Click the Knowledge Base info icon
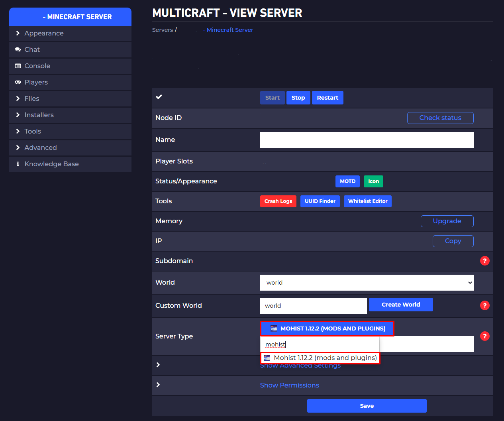504x421 pixels. tap(18, 164)
